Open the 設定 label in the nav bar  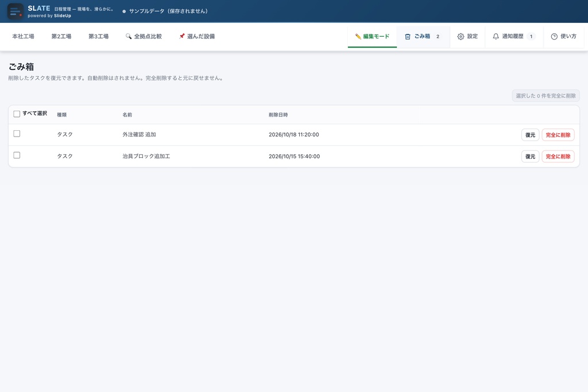pos(473,36)
